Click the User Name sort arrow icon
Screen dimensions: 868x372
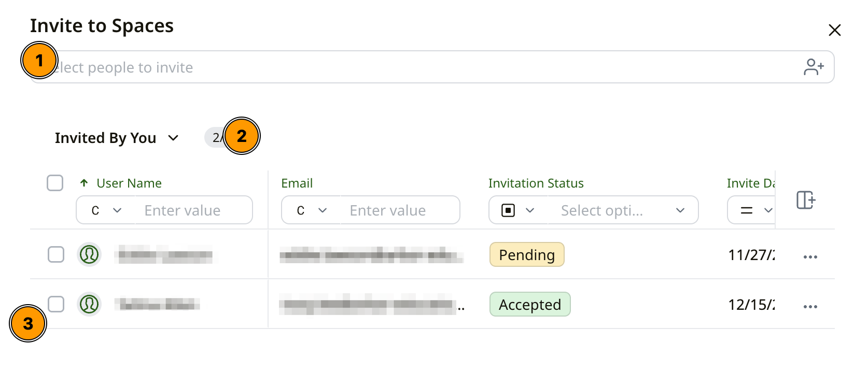point(84,183)
